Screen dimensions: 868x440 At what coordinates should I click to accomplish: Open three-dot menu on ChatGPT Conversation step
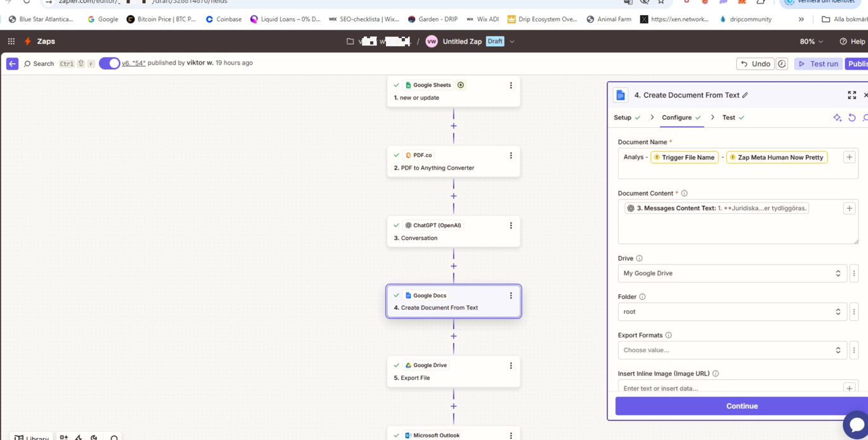[511, 226]
